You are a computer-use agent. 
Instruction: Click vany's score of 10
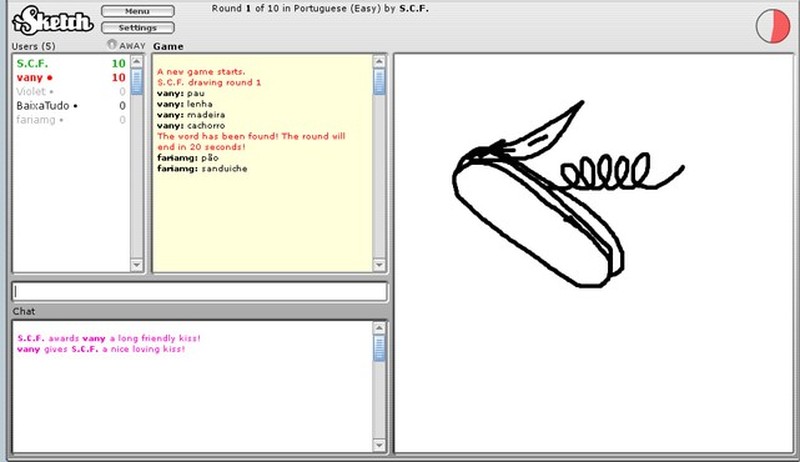coord(118,78)
